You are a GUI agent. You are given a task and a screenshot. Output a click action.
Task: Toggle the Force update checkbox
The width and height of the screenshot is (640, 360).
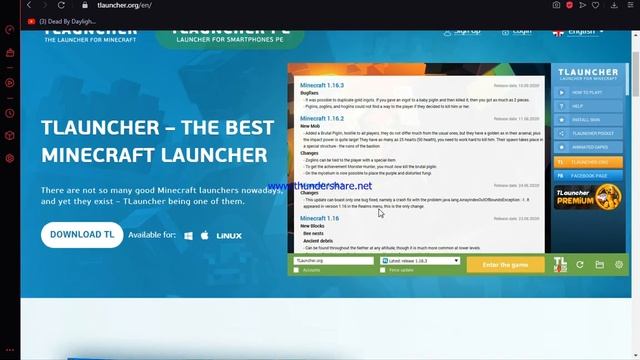(x=382, y=270)
